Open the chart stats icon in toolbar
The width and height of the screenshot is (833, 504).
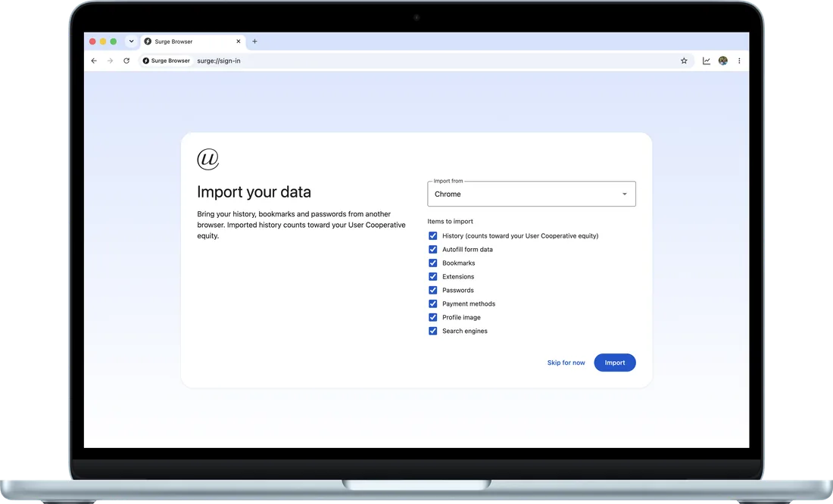point(706,61)
